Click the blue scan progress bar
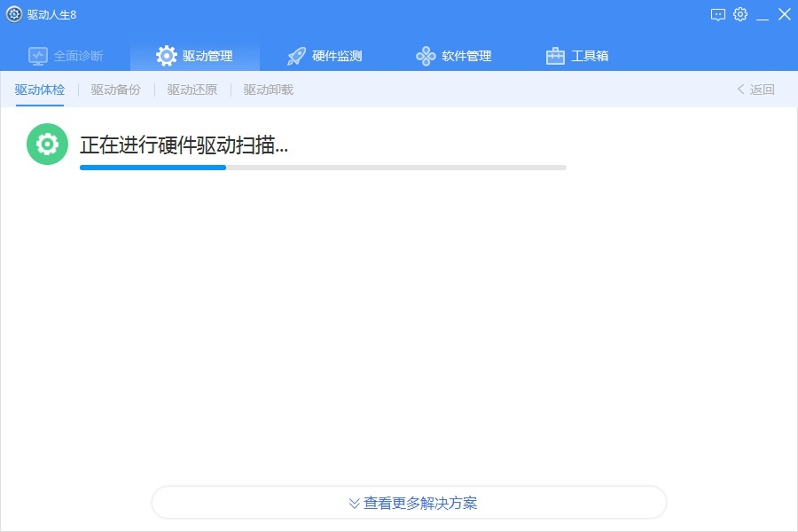The image size is (798, 532). (x=153, y=167)
